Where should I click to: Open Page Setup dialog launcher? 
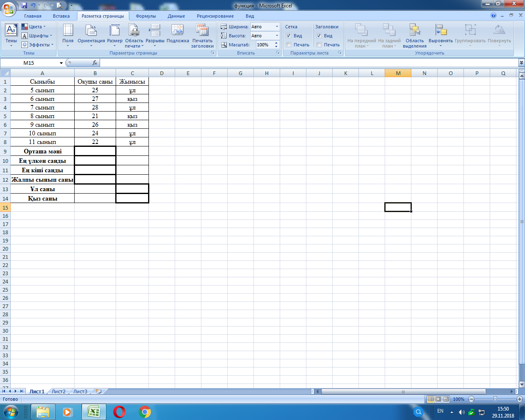212,53
